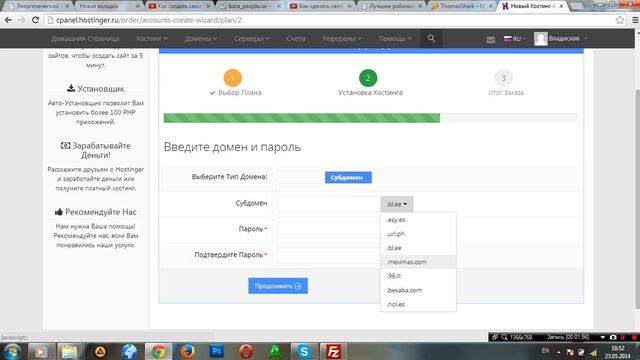
Task: Choose .meximas.com from the suffix list
Action: pos(418,262)
